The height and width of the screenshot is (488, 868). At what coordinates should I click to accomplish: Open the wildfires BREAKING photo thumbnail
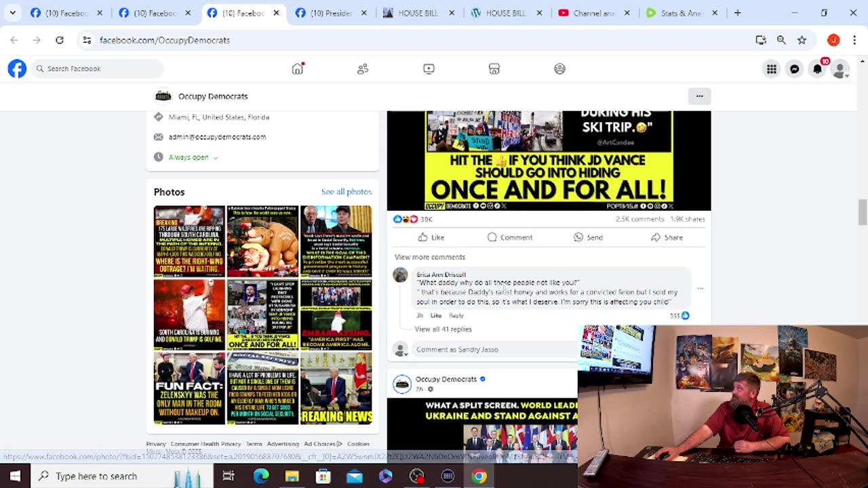coord(189,241)
